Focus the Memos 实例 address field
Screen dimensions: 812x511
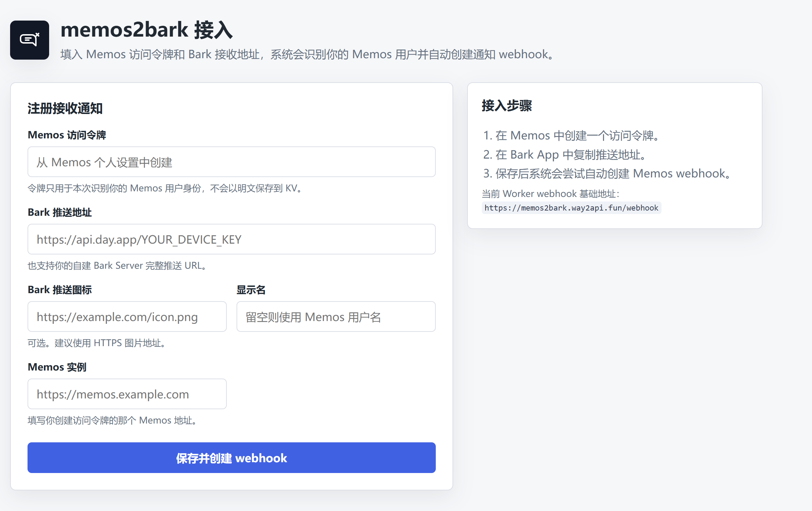click(x=127, y=394)
